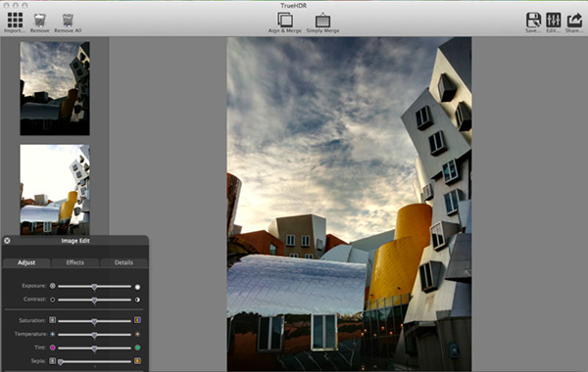The height and width of the screenshot is (372, 588).
Task: Click the green tint icon
Action: pos(137,348)
